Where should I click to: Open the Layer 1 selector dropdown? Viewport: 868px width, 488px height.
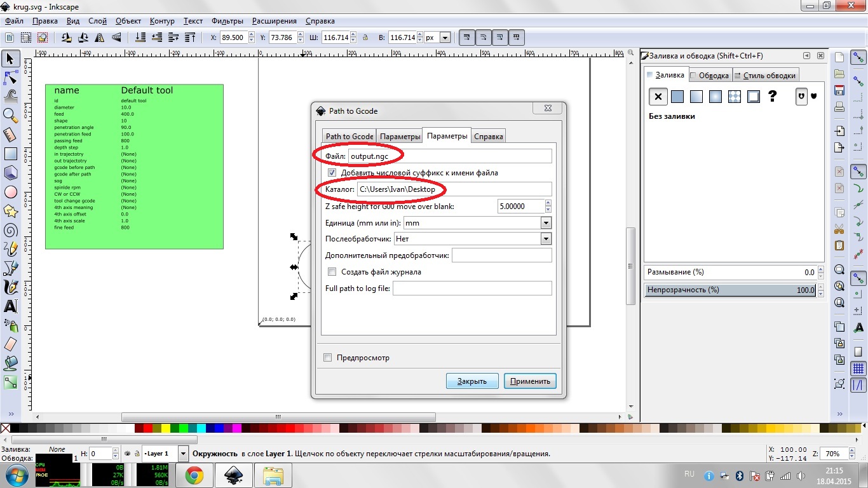click(183, 454)
